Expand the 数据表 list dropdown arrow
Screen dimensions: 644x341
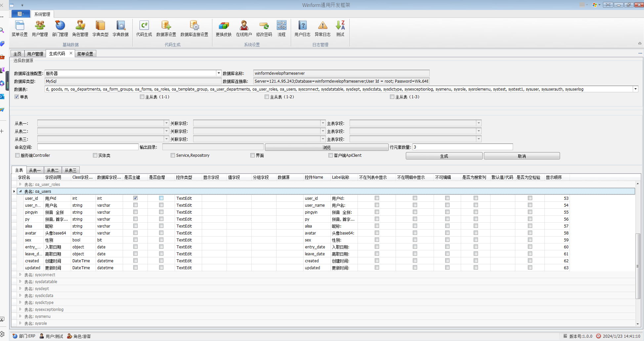pyautogui.click(x=635, y=89)
